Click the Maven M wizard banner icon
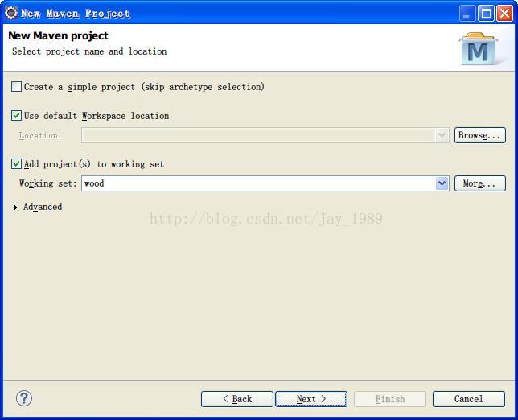 (478, 48)
